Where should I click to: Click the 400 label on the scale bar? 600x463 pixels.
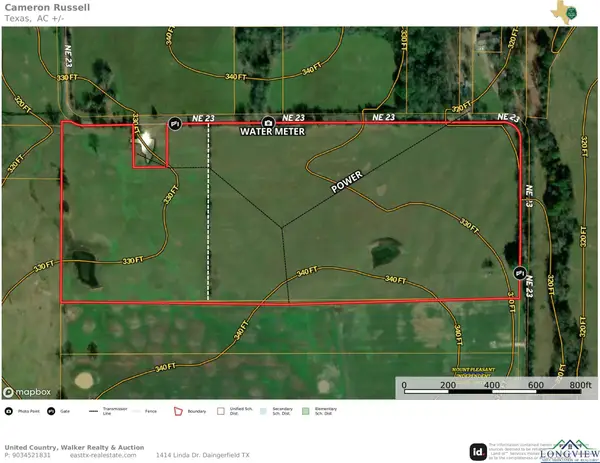click(492, 385)
